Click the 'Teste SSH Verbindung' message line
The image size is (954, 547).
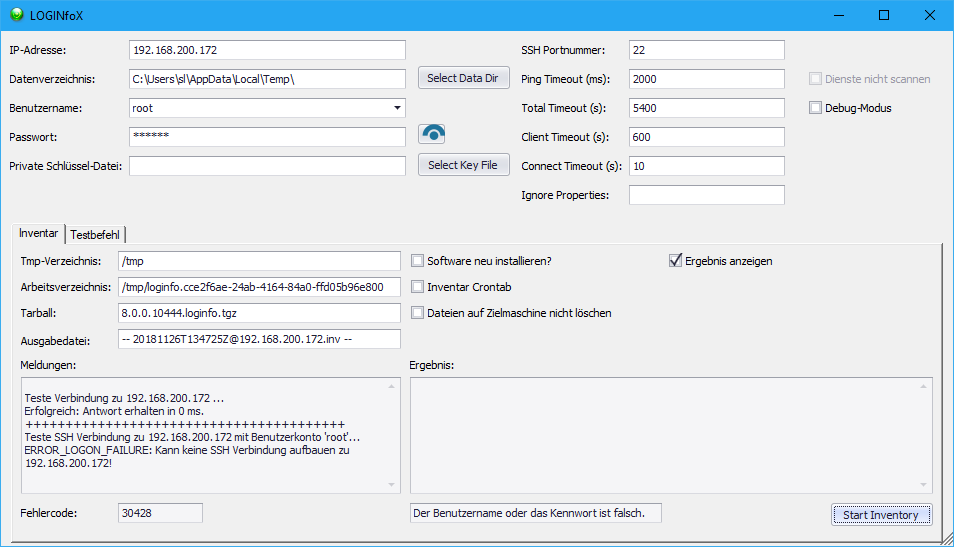coord(192,437)
